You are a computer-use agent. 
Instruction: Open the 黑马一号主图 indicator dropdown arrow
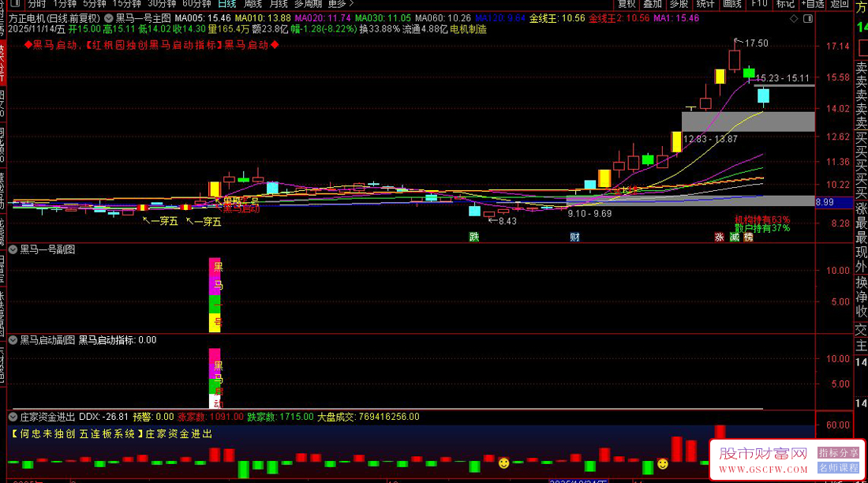[x=109, y=18]
